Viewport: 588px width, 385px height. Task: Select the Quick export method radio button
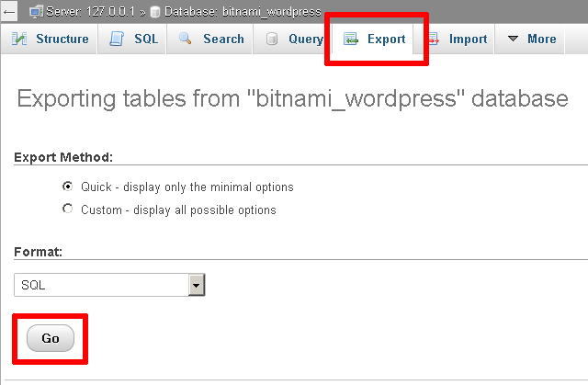67,186
